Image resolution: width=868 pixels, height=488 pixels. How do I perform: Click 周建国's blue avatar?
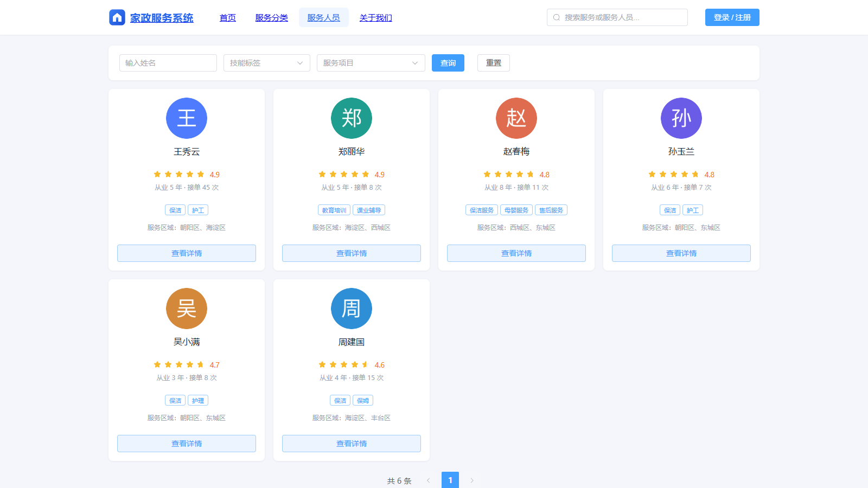[x=352, y=309]
